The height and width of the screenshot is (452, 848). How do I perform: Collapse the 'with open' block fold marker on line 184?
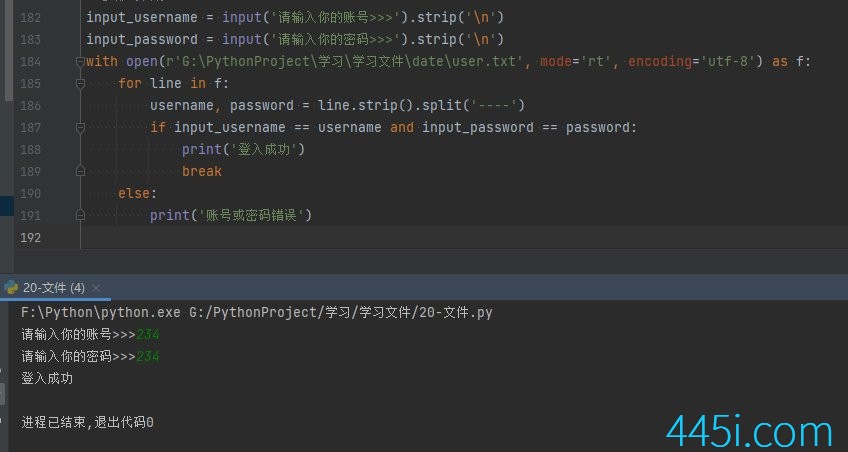[x=80, y=62]
